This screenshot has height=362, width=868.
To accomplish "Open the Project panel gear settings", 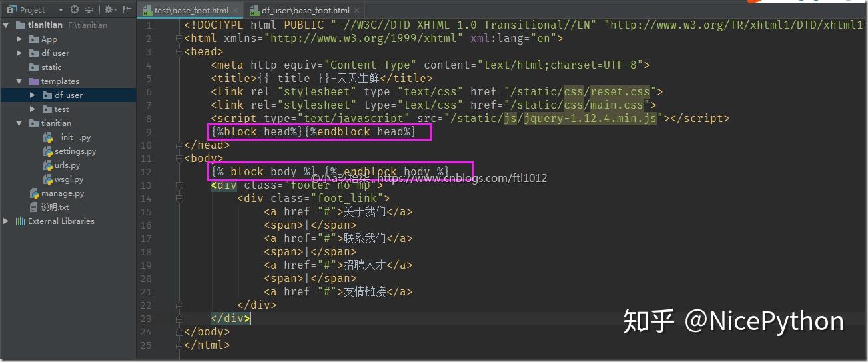I will (109, 10).
